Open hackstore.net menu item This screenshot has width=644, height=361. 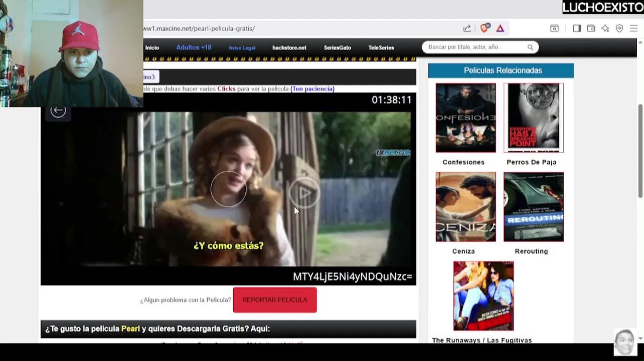point(289,48)
